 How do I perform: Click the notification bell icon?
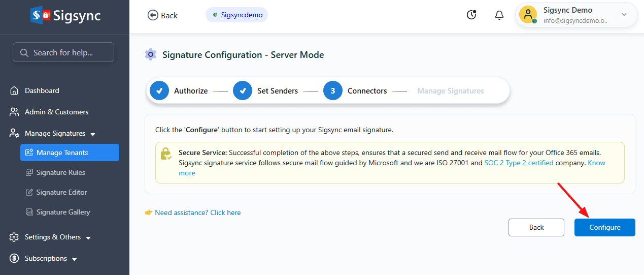499,15
